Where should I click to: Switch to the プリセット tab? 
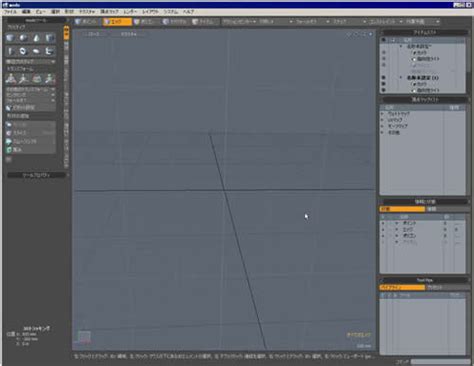[447, 287]
